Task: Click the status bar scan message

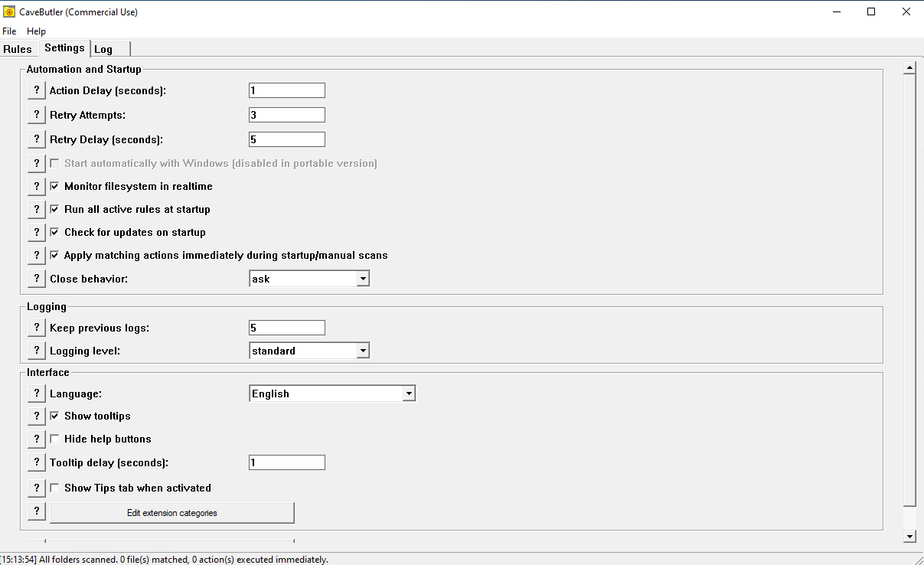Action: [x=164, y=560]
